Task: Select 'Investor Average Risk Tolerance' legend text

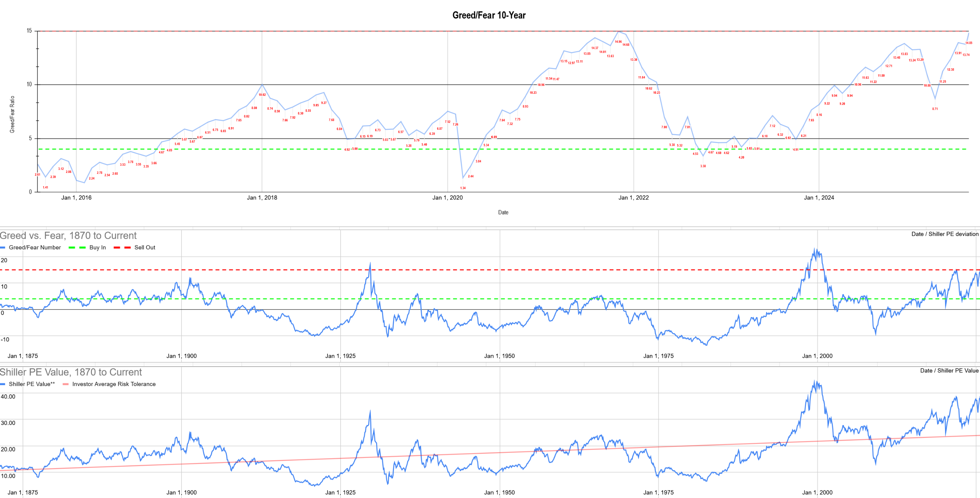Action: coord(114,384)
